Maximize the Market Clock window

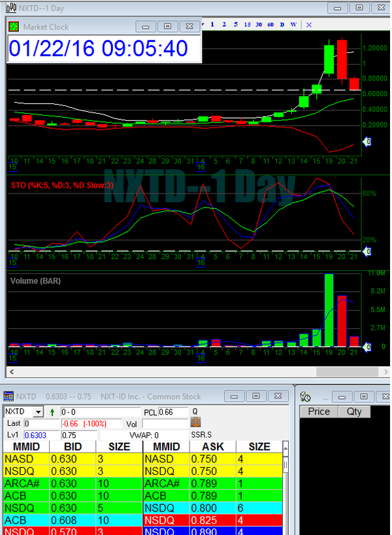167,26
